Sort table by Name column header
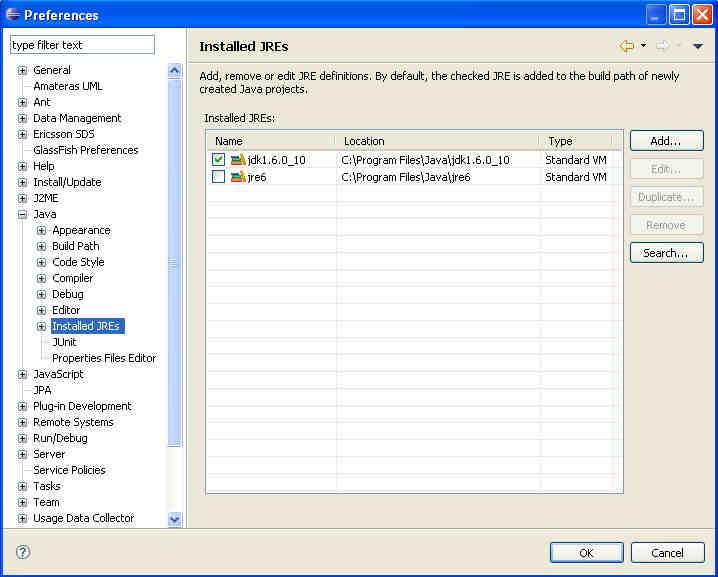 point(272,141)
